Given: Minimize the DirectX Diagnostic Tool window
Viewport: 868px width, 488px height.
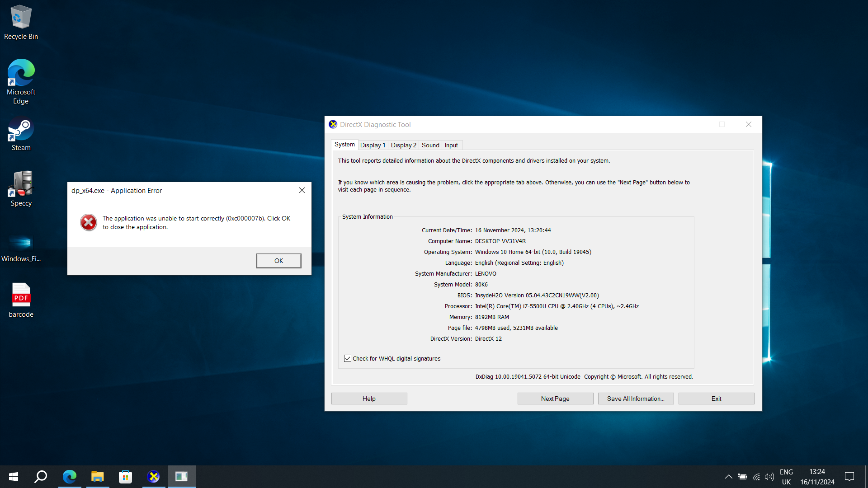Looking at the screenshot, I should (696, 124).
